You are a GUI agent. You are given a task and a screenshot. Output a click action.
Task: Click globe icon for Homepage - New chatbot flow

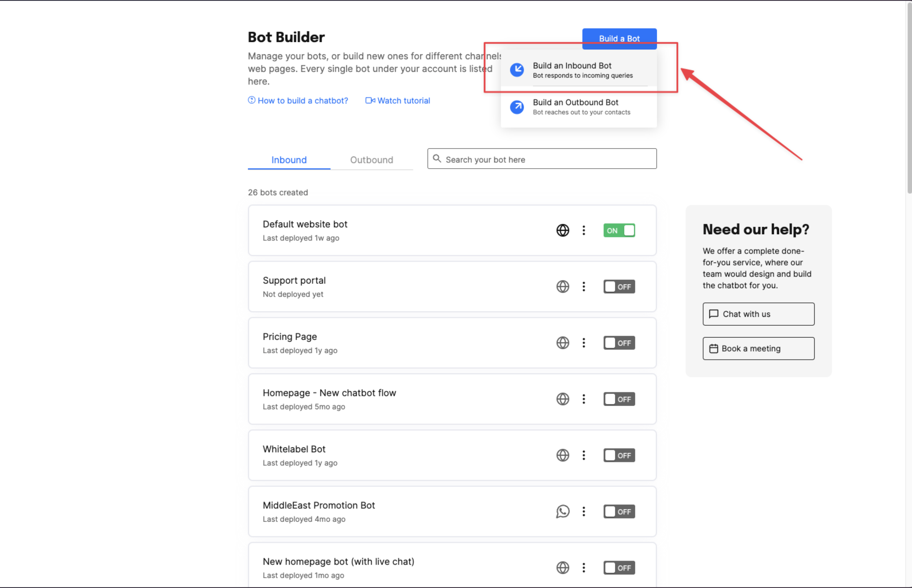[x=562, y=399]
